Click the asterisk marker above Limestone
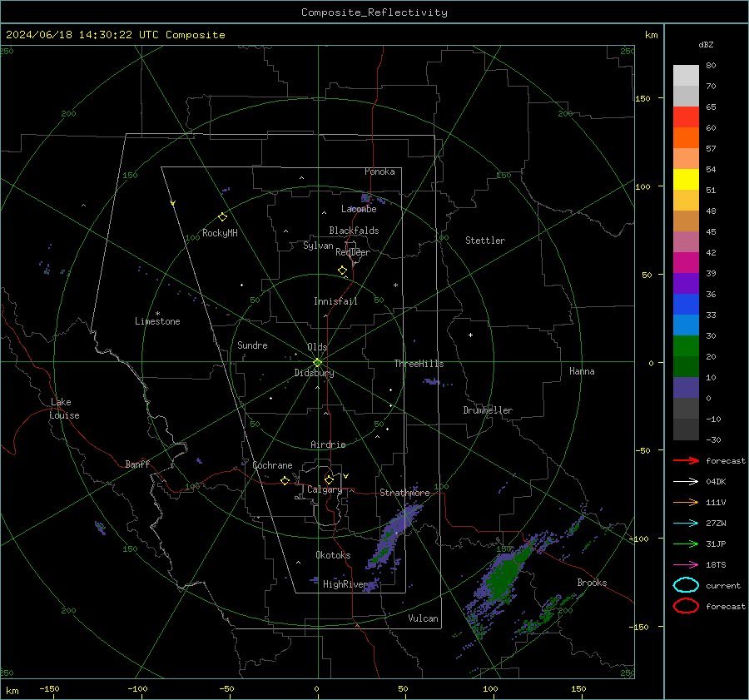Screen dimensions: 749x700 click(x=157, y=314)
